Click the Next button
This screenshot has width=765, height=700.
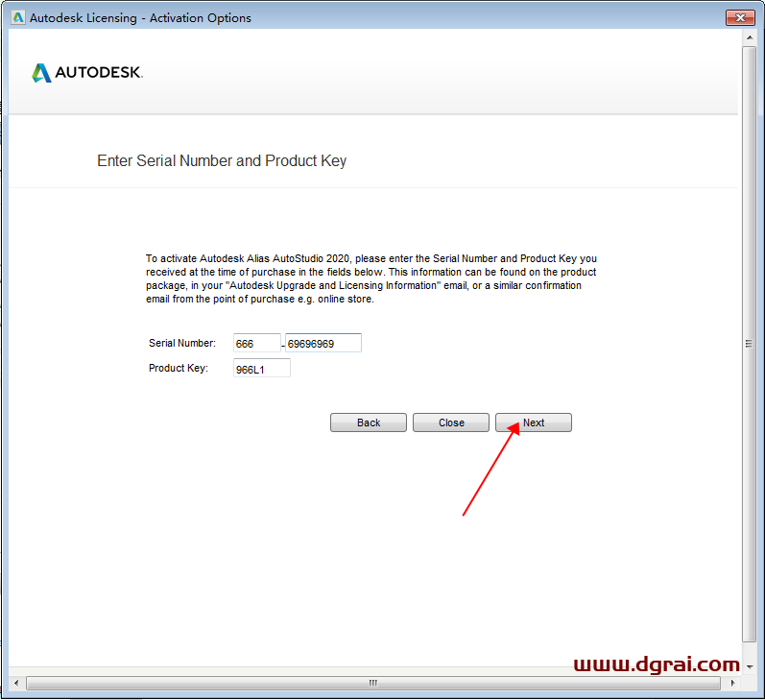click(534, 422)
